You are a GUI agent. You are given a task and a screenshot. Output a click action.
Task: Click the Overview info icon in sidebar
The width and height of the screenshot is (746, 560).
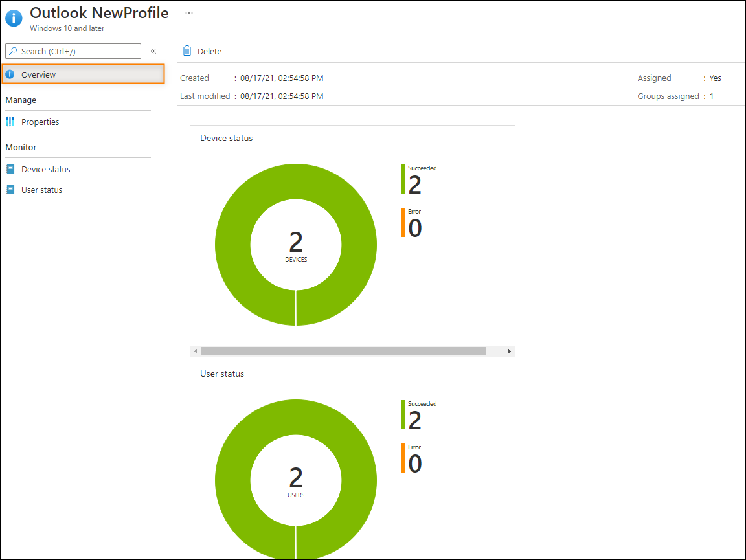(x=10, y=74)
